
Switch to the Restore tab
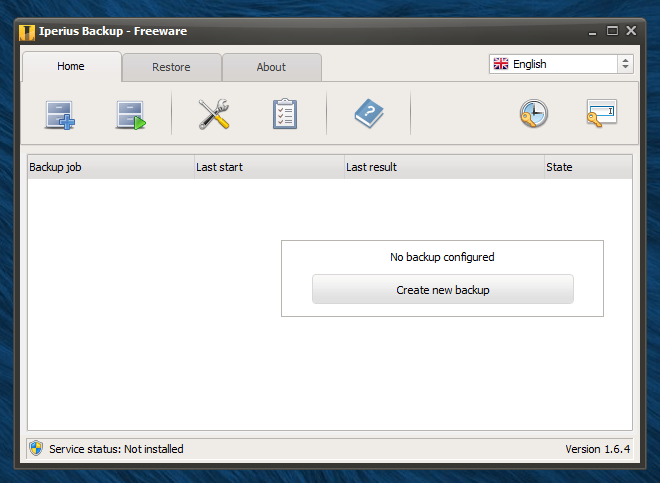(x=172, y=67)
